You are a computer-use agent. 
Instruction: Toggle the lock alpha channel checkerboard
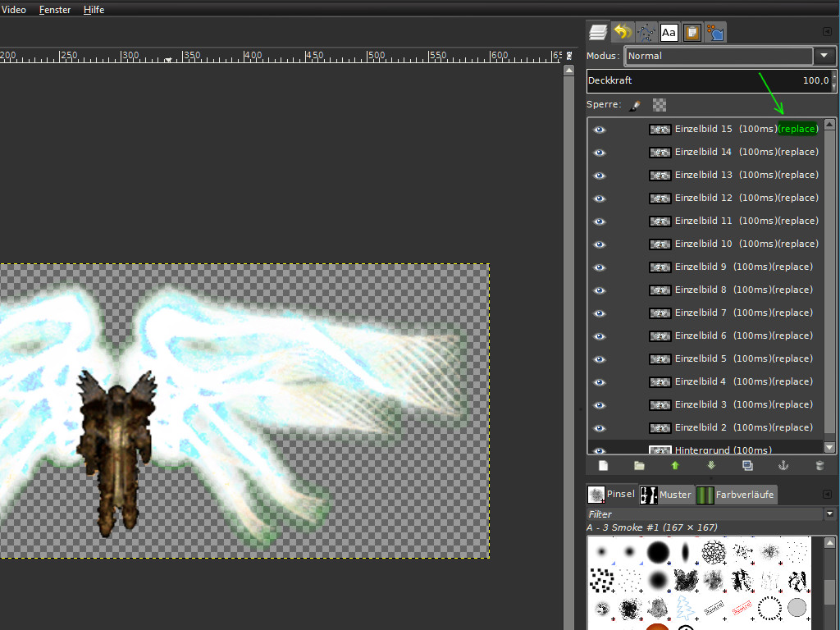pyautogui.click(x=659, y=105)
